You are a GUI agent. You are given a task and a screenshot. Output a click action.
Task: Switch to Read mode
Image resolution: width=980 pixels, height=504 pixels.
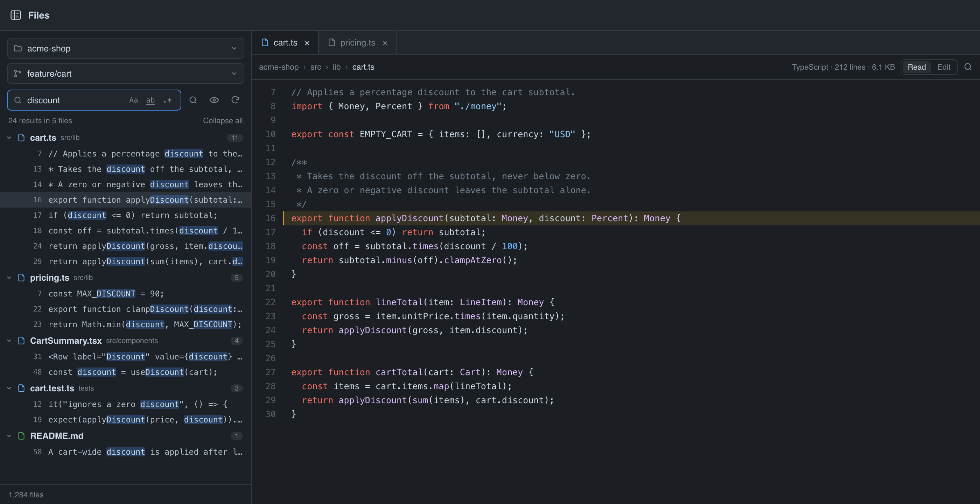pos(916,67)
